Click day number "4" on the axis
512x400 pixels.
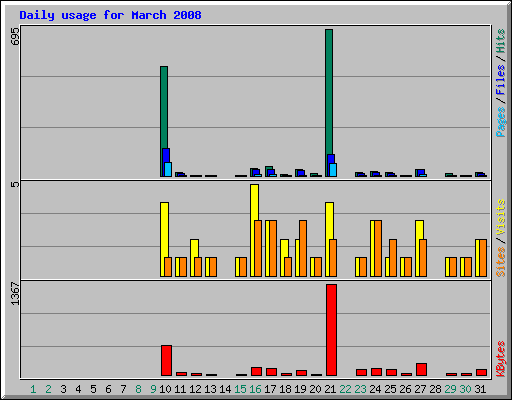pyautogui.click(x=78, y=389)
